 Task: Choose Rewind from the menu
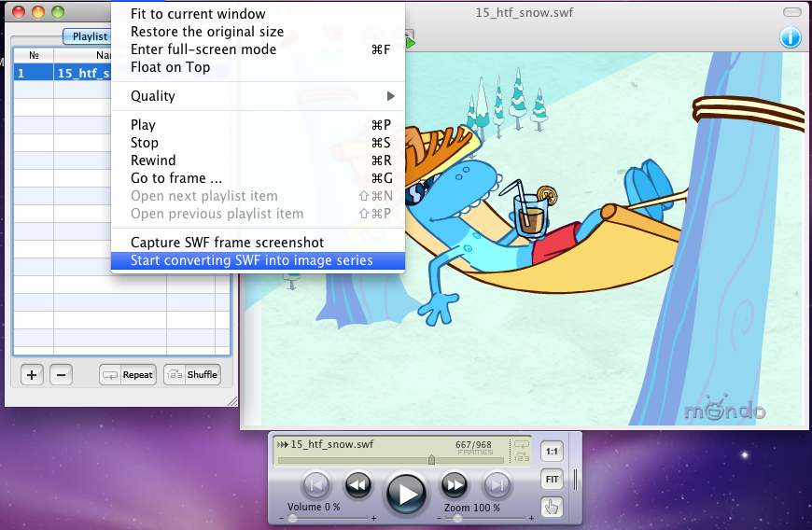258,160
